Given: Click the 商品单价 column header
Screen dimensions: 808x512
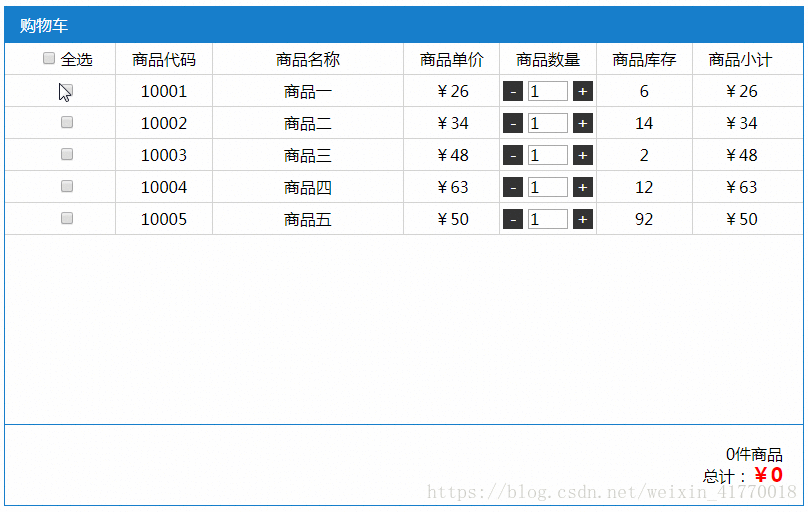Looking at the screenshot, I should click(x=451, y=60).
